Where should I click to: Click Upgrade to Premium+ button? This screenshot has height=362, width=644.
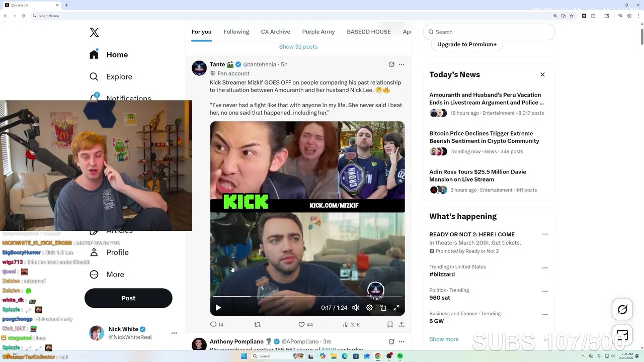click(x=467, y=44)
